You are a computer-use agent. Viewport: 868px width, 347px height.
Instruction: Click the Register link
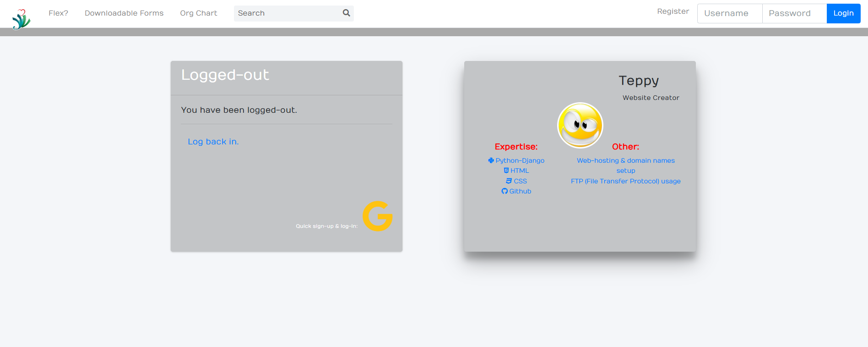point(673,11)
